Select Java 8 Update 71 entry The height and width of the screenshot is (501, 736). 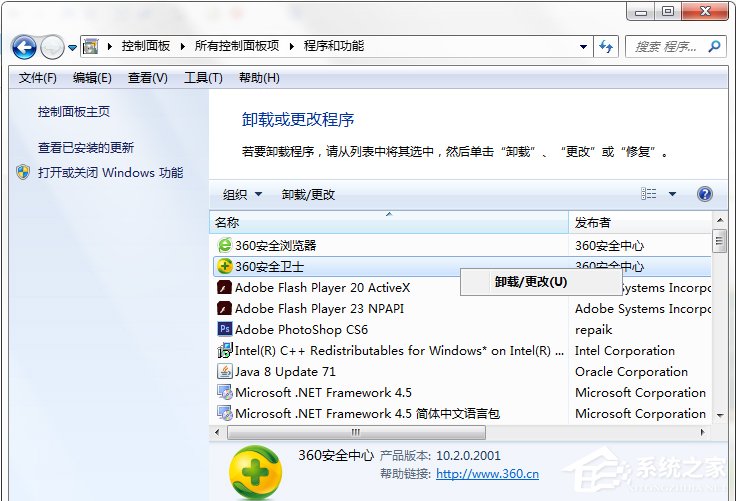point(285,372)
